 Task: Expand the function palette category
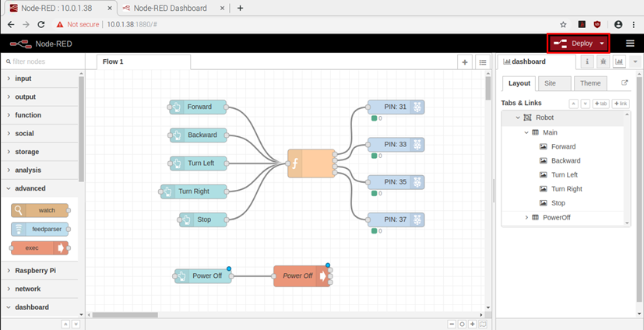40,115
